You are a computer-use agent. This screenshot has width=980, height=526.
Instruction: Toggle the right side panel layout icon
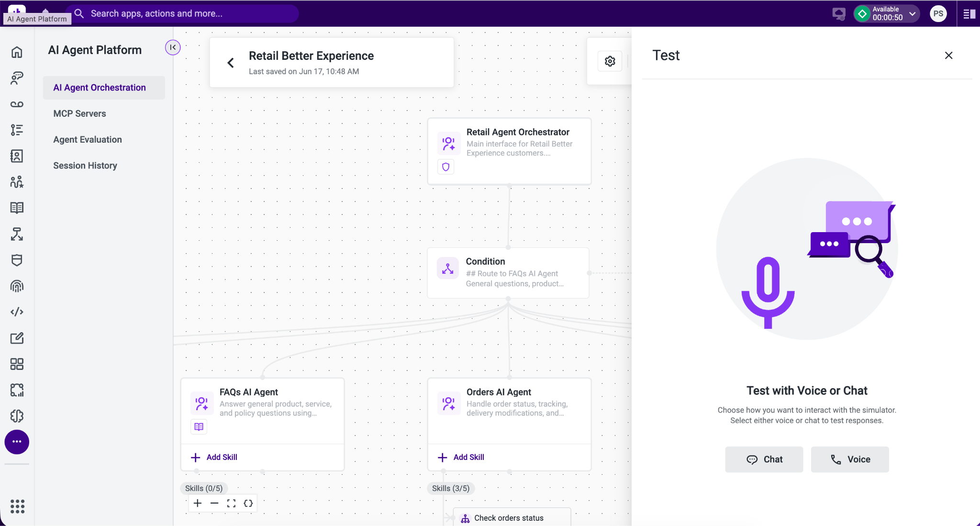click(969, 14)
